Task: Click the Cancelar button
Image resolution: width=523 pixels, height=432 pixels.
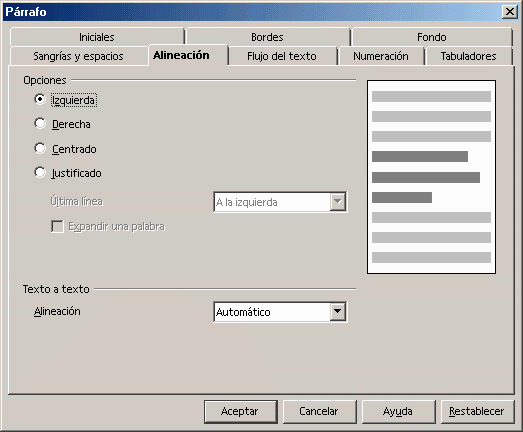Action: (x=320, y=412)
